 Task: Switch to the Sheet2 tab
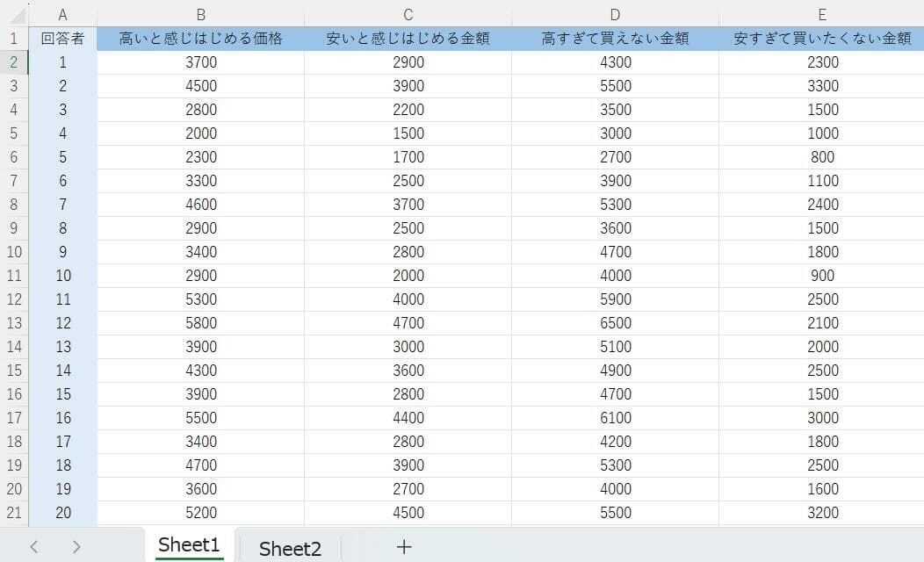pos(290,547)
